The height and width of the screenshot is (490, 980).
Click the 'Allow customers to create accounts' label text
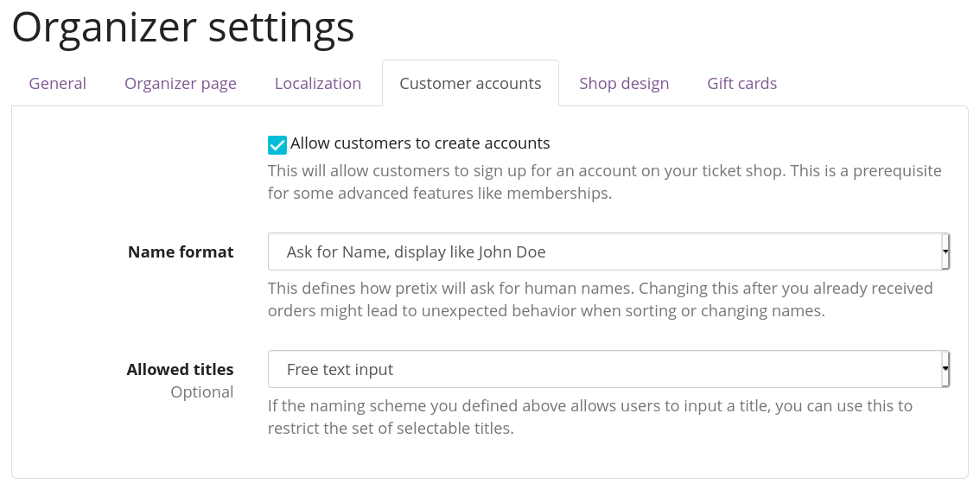tap(420, 143)
